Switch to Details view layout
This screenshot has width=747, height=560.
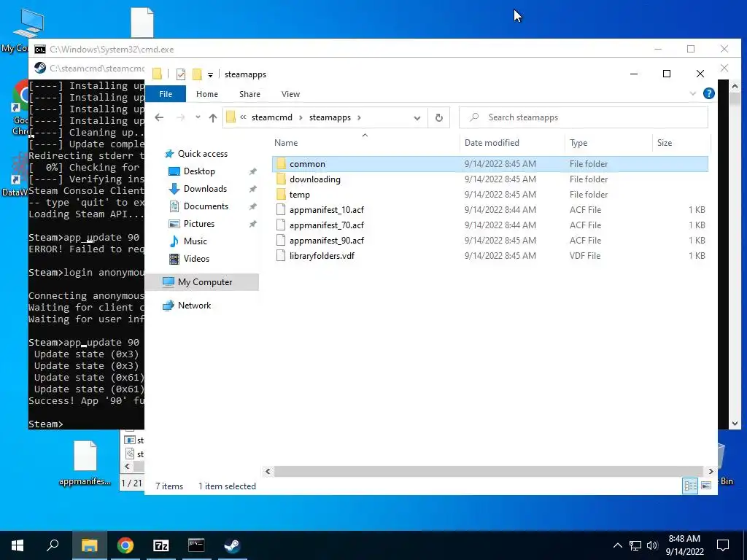(690, 486)
